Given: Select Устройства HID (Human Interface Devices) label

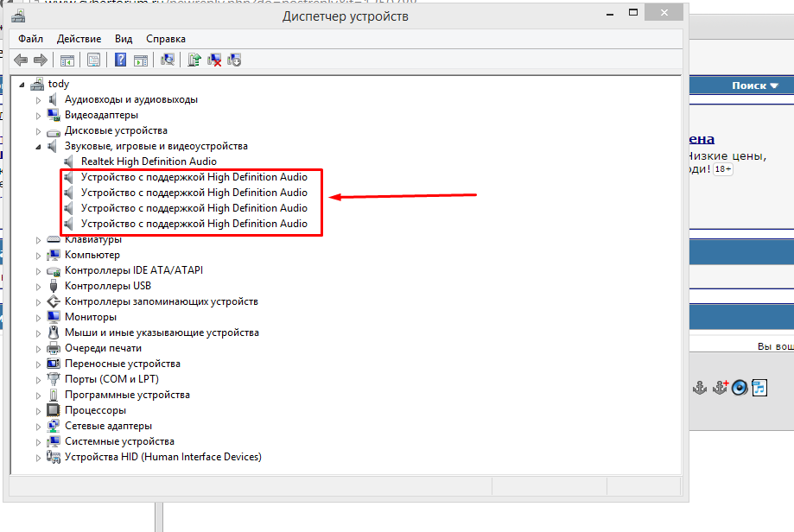Looking at the screenshot, I should 163,457.
